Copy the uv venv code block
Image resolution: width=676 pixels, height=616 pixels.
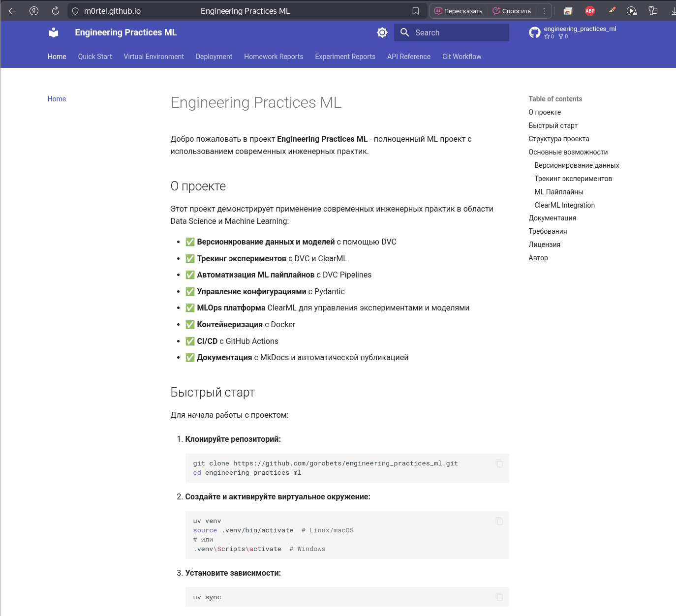[499, 521]
